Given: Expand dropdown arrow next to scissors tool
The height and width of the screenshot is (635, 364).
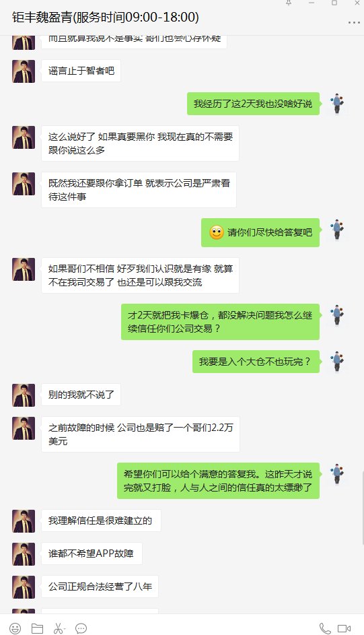Looking at the screenshot, I should coord(65,629).
